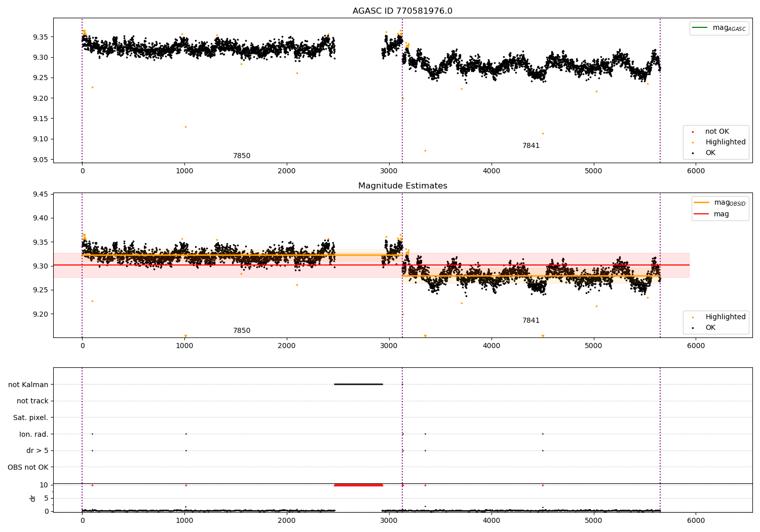Click the '5000' x-tick of the Magnitude Estimates plot

pyautogui.click(x=593, y=346)
